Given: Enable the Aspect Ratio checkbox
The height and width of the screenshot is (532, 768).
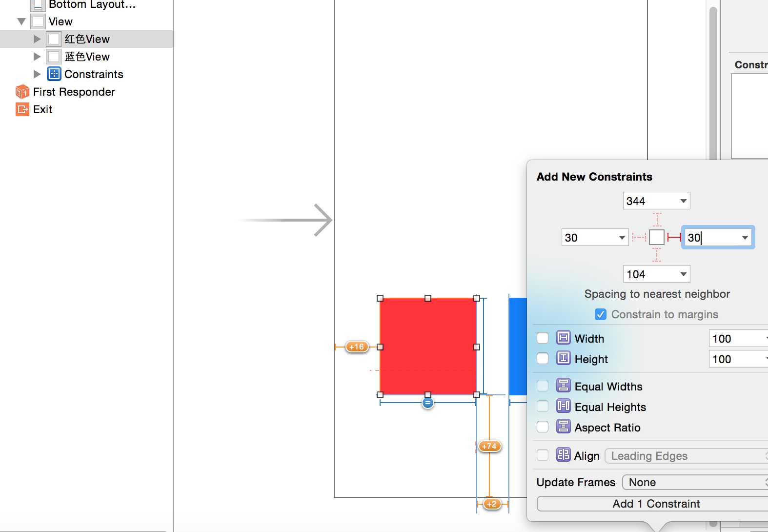Looking at the screenshot, I should tap(543, 427).
